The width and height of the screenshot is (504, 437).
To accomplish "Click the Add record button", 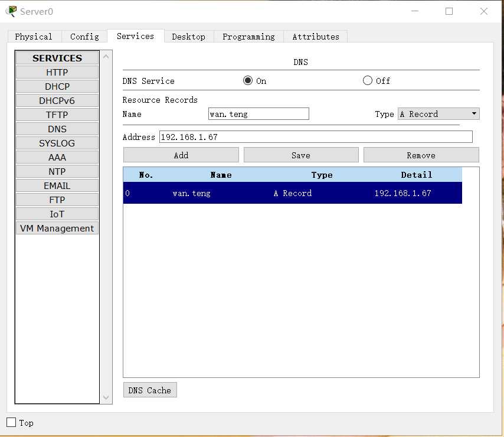I will 181,155.
